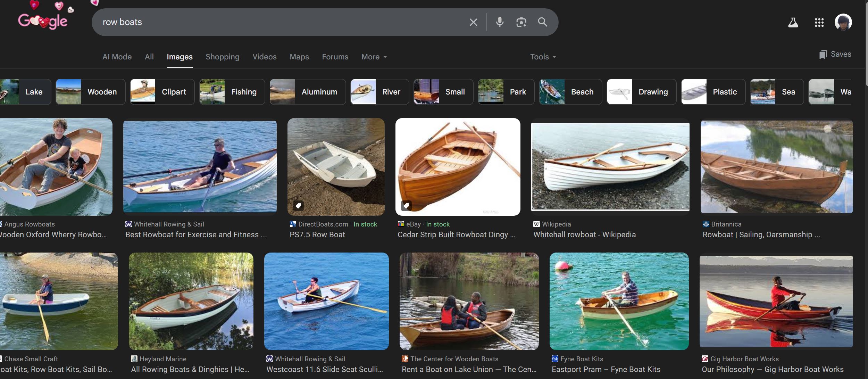Image resolution: width=868 pixels, height=379 pixels.
Task: Open Google Lens image search
Action: point(521,22)
